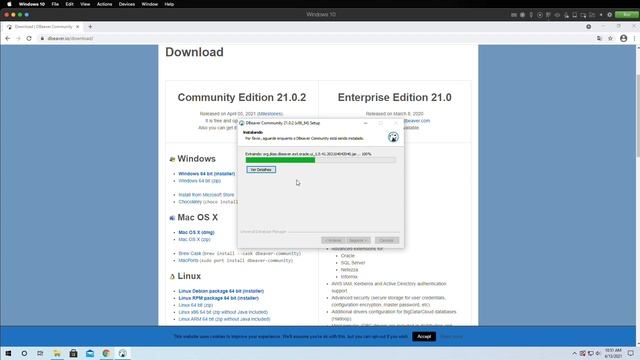Open the Chocolatey link
The height and width of the screenshot is (360, 640).
point(190,202)
